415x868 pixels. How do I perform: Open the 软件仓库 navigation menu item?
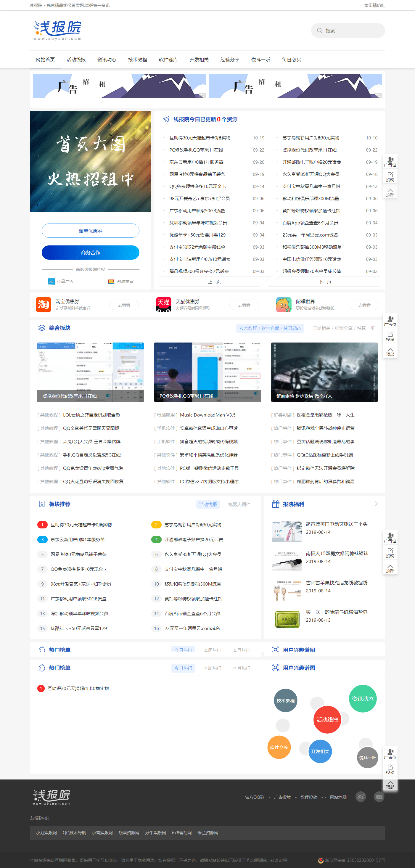click(x=168, y=60)
